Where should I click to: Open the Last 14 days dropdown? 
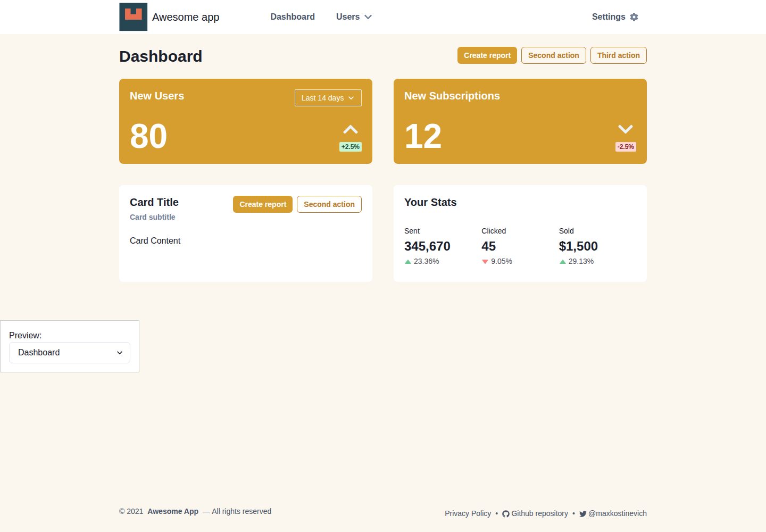coord(328,98)
